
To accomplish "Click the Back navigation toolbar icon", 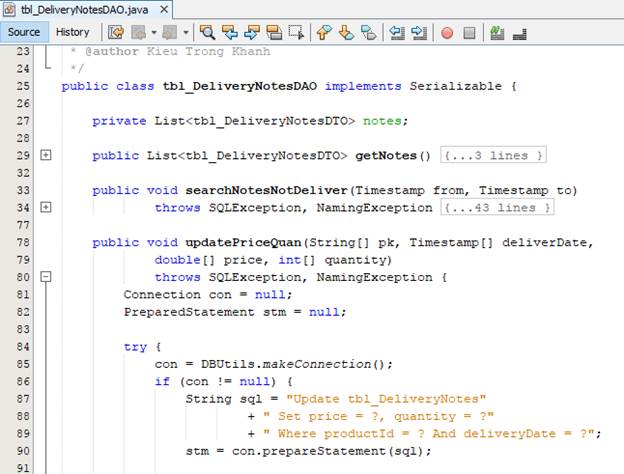I will 138,32.
